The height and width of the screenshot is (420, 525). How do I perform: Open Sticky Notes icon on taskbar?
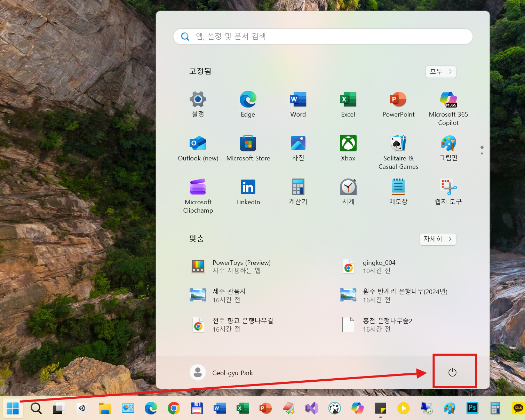coord(381,408)
